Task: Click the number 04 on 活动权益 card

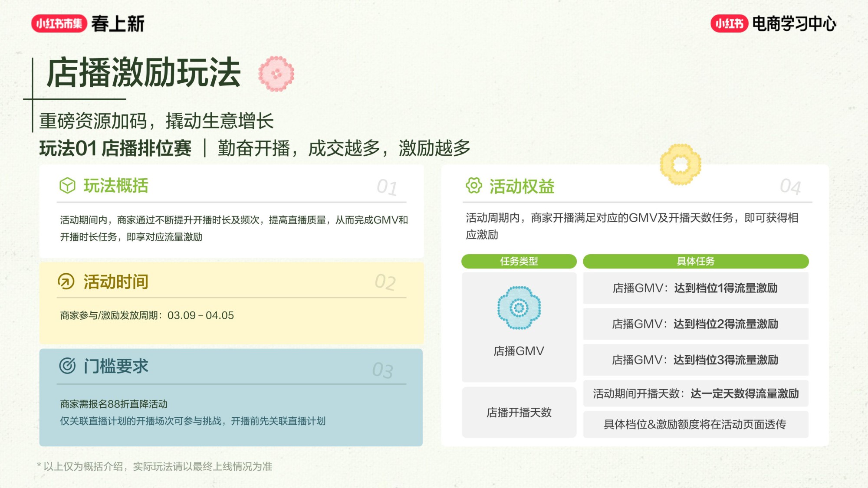Action: (x=790, y=187)
